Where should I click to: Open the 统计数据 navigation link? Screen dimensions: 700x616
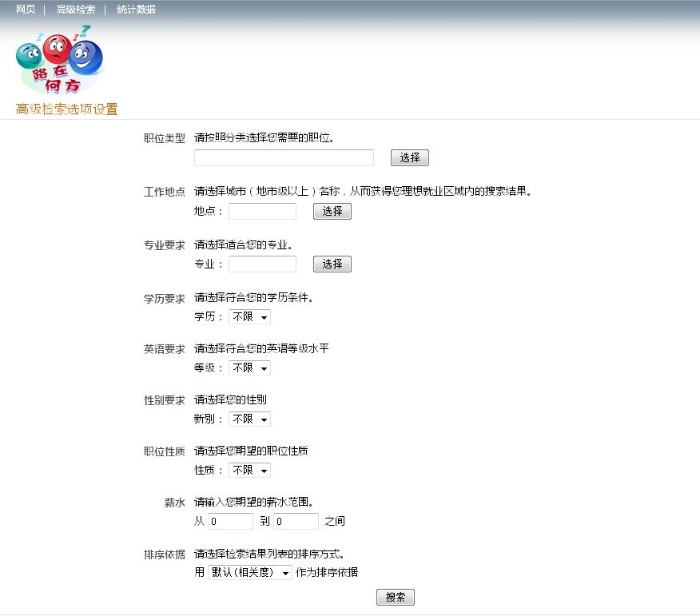[x=136, y=10]
